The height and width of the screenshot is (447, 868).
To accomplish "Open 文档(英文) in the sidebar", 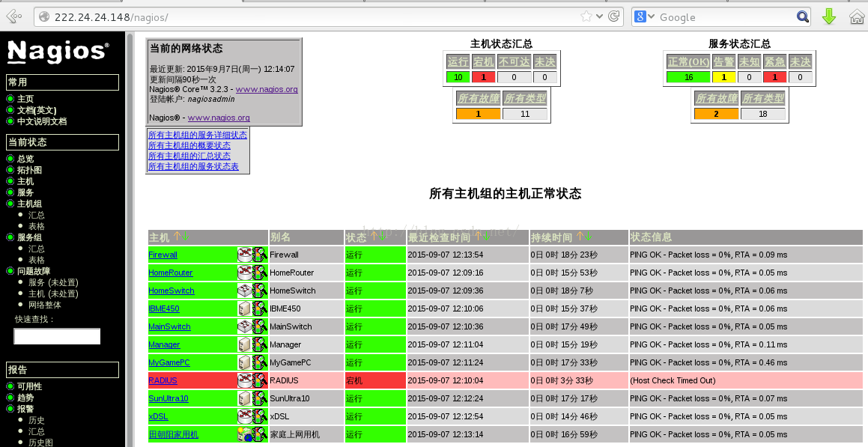I will [x=37, y=110].
